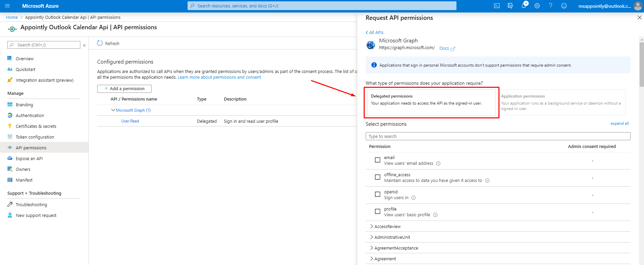
Task: Check the openid permission checkbox
Action: click(377, 194)
